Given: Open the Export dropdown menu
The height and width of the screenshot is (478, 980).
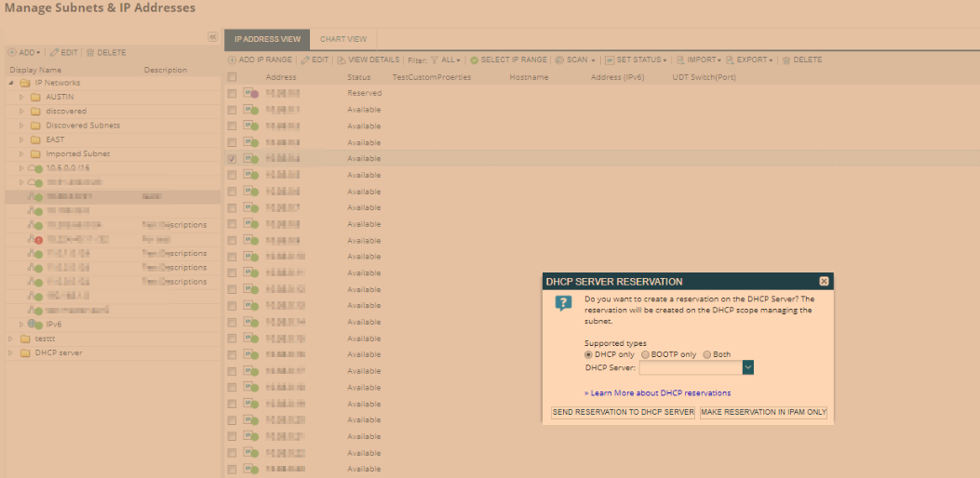Looking at the screenshot, I should pyautogui.click(x=749, y=60).
